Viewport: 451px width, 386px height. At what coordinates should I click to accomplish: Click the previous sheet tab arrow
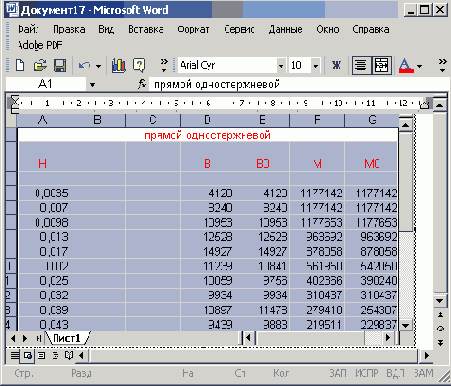(x=13, y=339)
